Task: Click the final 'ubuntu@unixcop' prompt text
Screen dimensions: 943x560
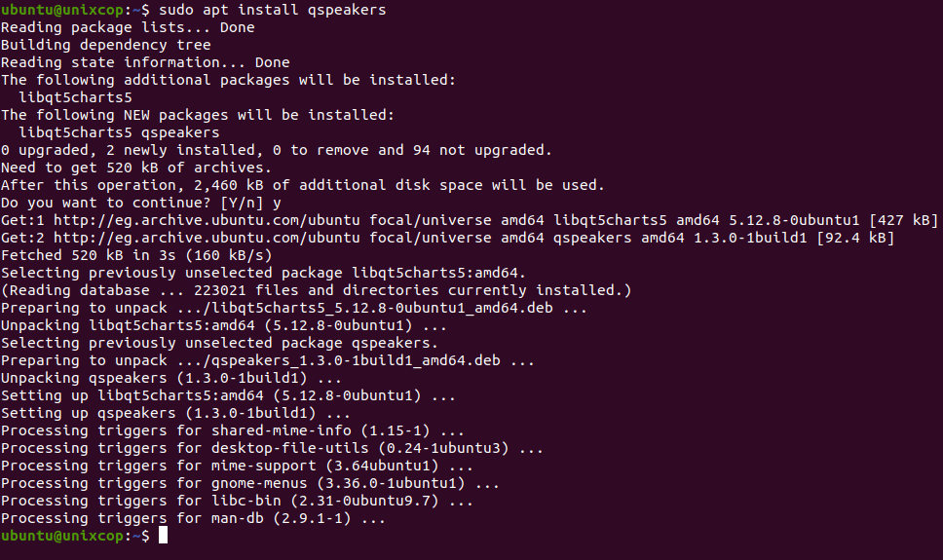Action: click(62, 536)
